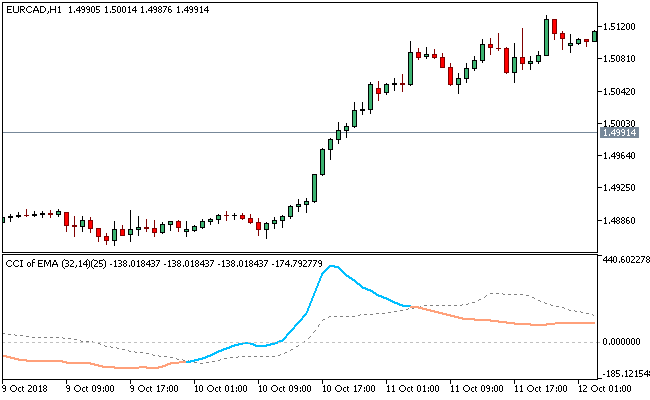
Task: Click the dashed gray signal line peak
Action: (497, 294)
